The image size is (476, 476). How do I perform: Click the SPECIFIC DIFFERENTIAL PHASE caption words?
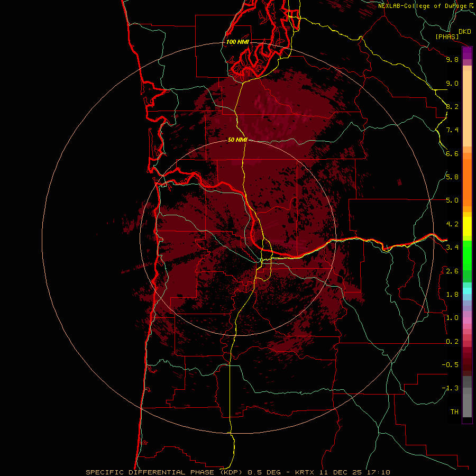(150, 472)
